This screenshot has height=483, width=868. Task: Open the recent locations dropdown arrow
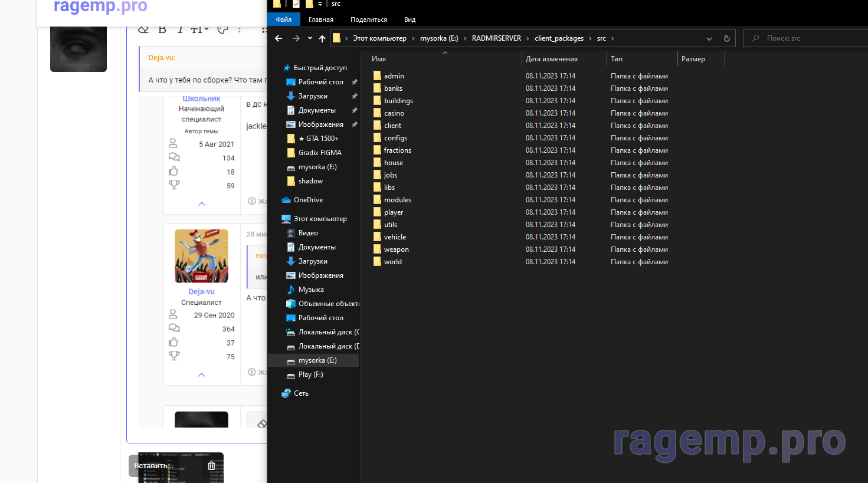point(310,38)
